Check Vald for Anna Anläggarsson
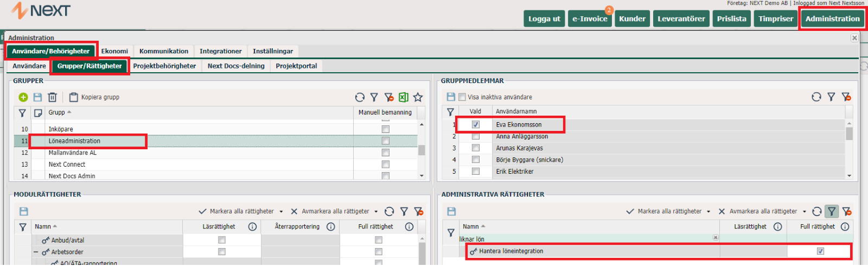The image size is (868, 266). point(476,136)
